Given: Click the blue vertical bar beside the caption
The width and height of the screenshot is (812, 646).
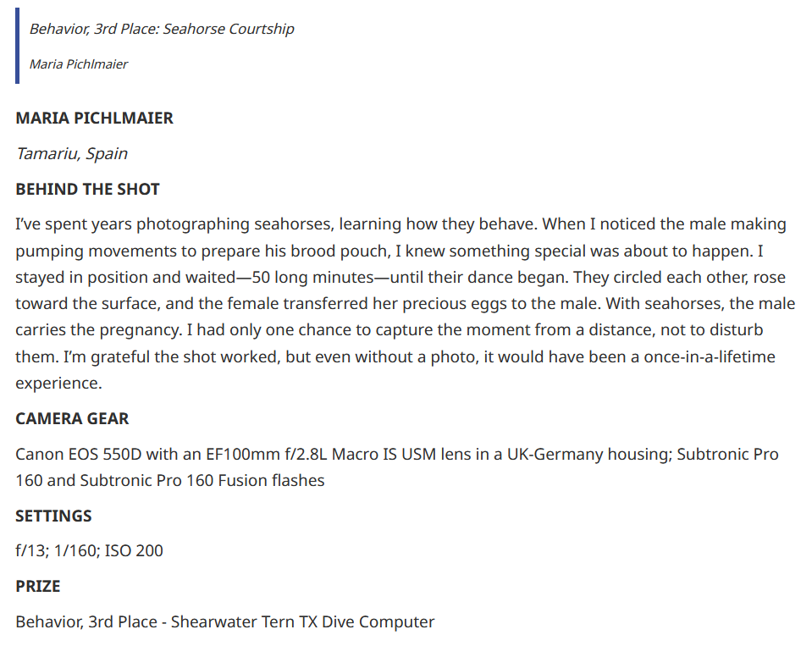Looking at the screenshot, I should 18,46.
